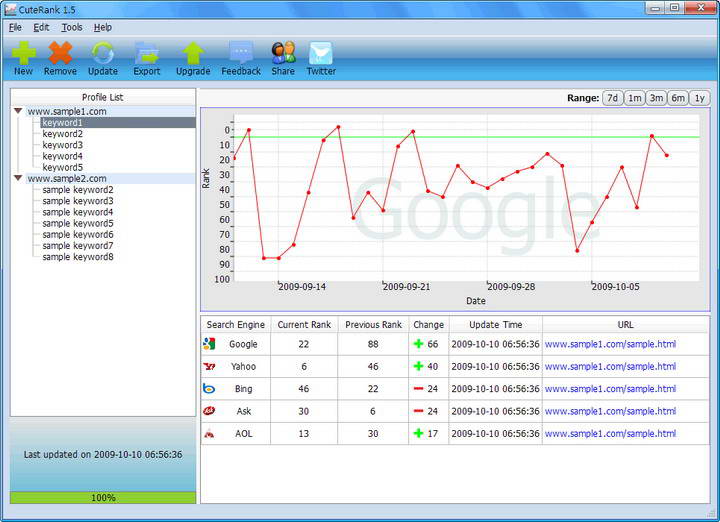Select sample keyword8 item
This screenshot has width=720, height=522.
pyautogui.click(x=78, y=257)
